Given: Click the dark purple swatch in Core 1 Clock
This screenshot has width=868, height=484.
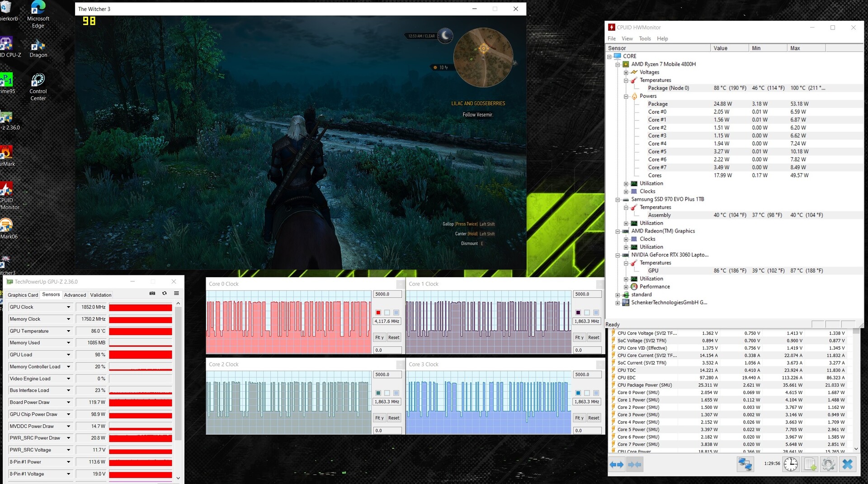Looking at the screenshot, I should pyautogui.click(x=578, y=313).
